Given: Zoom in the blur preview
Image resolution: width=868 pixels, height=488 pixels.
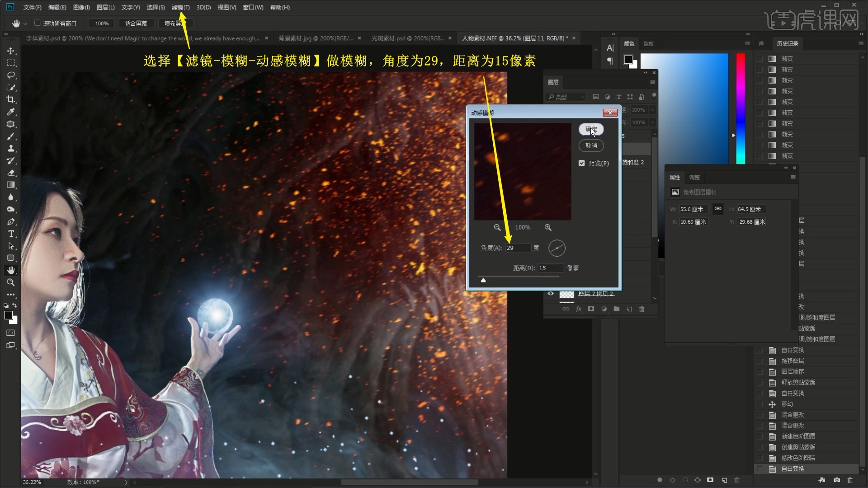Looking at the screenshot, I should [x=548, y=227].
